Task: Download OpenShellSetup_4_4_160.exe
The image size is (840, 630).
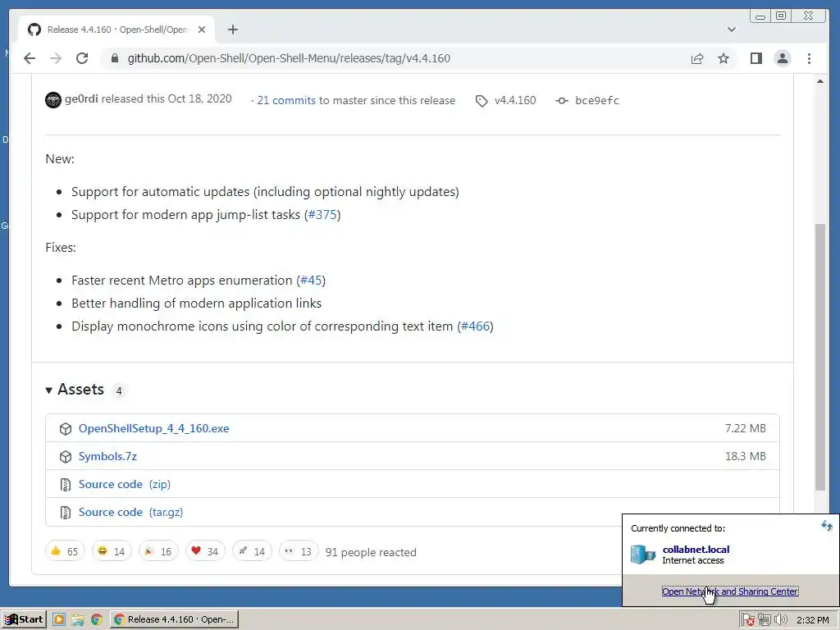Action: pyautogui.click(x=153, y=428)
